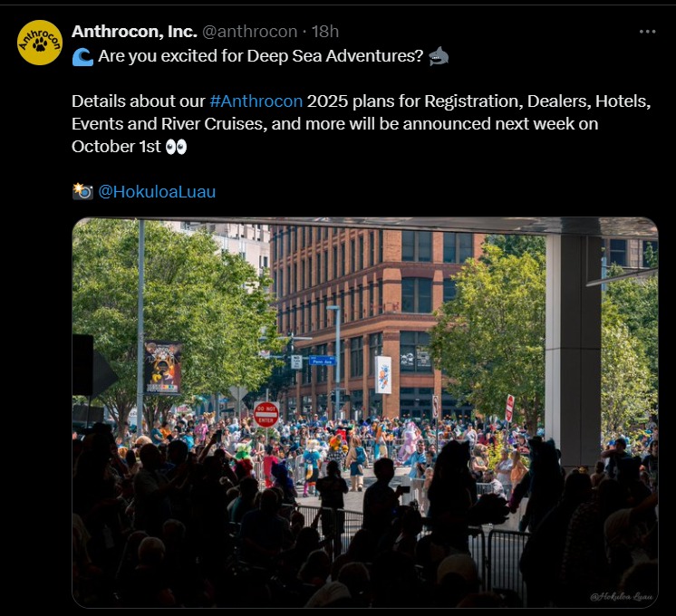676x616 pixels.
Task: Click the camera flash emoji
Action: pyautogui.click(x=82, y=191)
